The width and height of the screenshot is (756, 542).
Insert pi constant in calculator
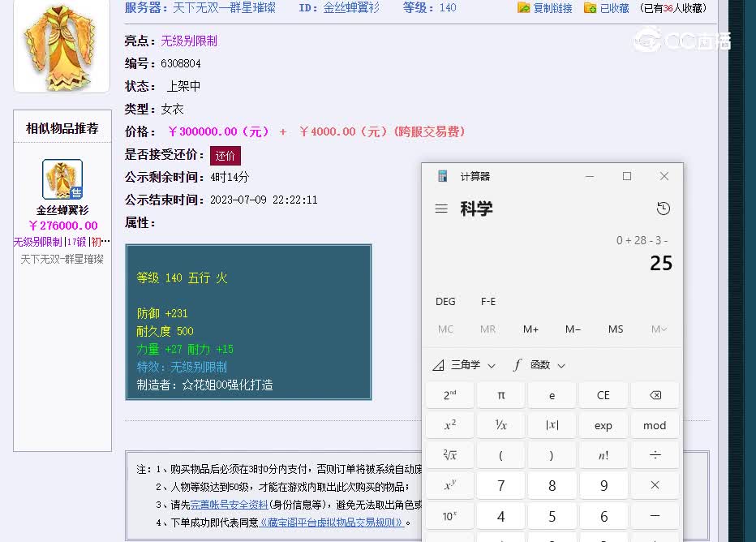point(501,395)
